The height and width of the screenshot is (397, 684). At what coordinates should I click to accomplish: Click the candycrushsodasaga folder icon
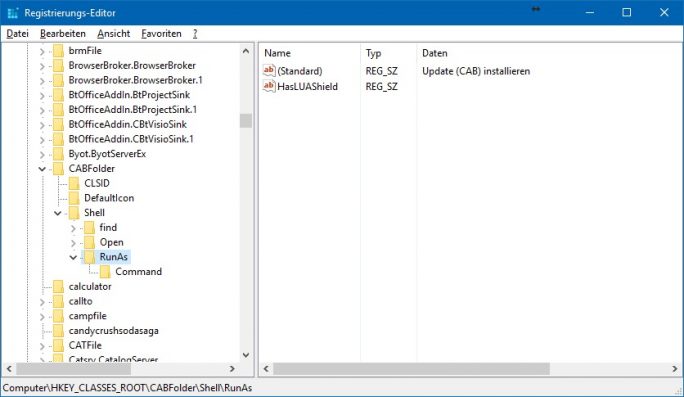point(58,331)
